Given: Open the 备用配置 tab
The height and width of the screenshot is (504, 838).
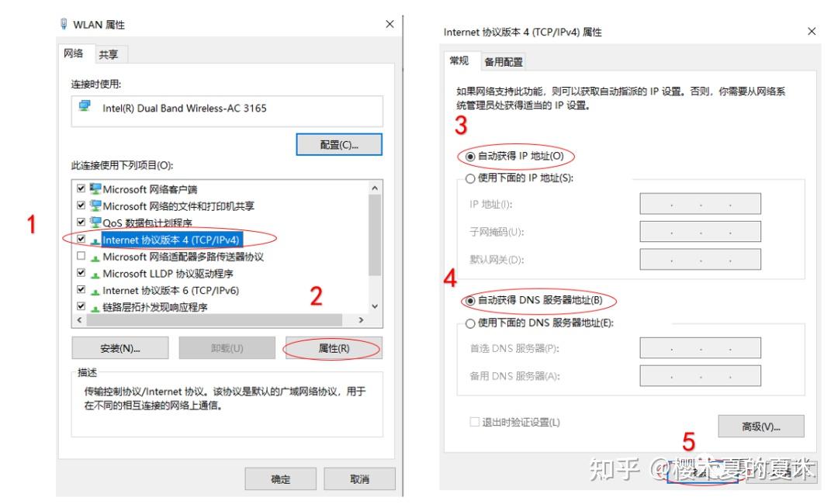Looking at the screenshot, I should click(504, 62).
